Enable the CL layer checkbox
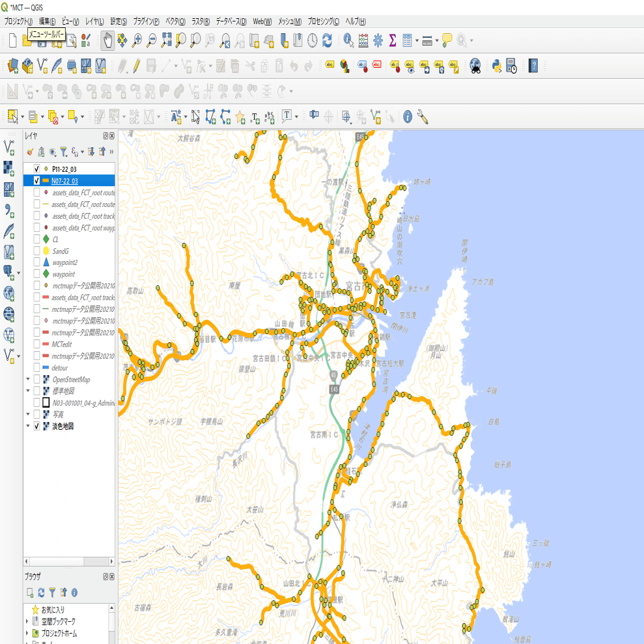 pyautogui.click(x=36, y=239)
